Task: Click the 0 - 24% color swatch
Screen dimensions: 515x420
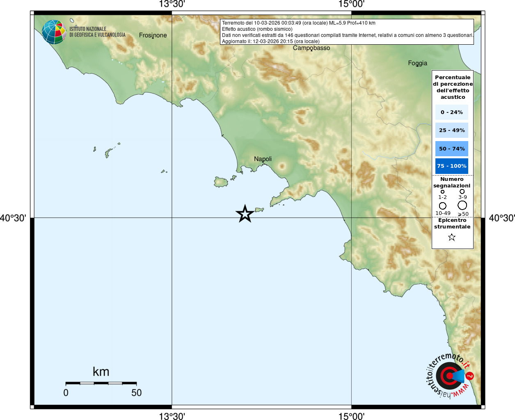Action: [452, 112]
